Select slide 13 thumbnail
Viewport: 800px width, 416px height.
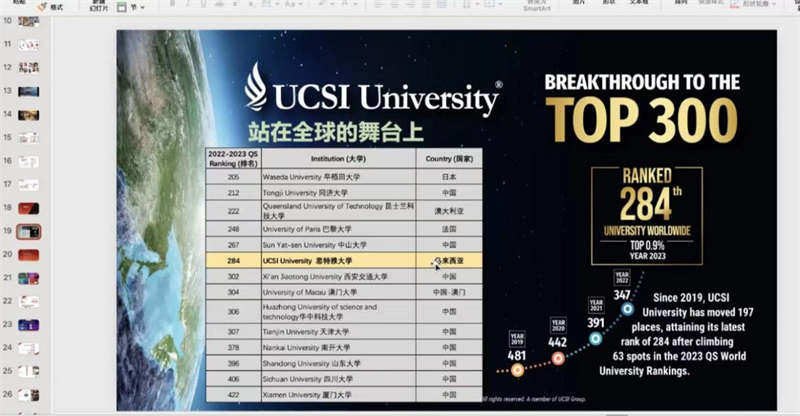[x=29, y=91]
